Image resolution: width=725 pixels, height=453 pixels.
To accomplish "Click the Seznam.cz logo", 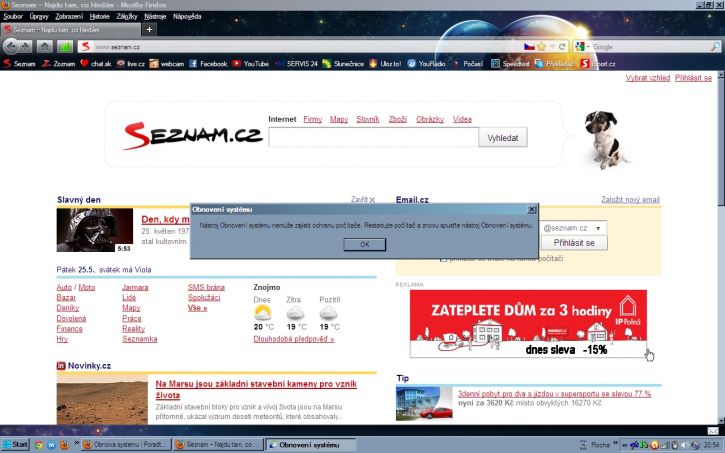I will click(x=193, y=136).
